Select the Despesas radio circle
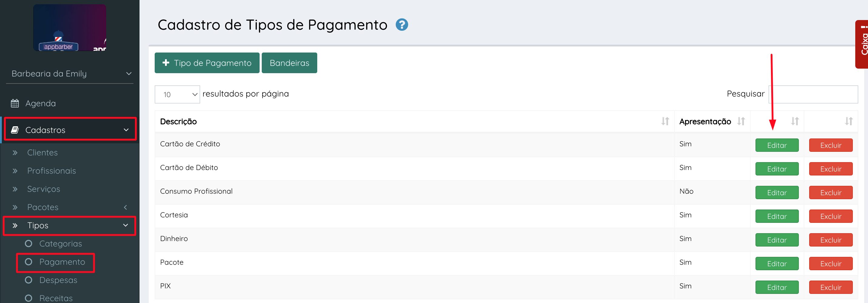The height and width of the screenshot is (303, 868). tap(29, 280)
